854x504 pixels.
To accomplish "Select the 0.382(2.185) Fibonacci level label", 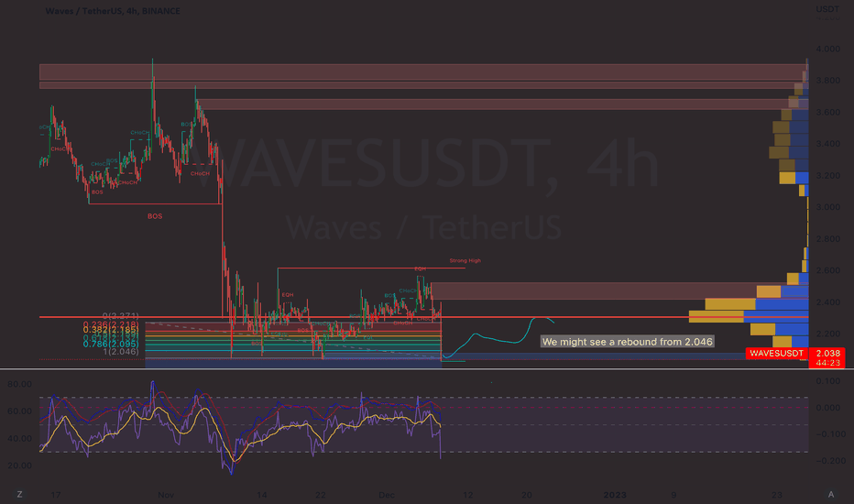I will (111, 330).
